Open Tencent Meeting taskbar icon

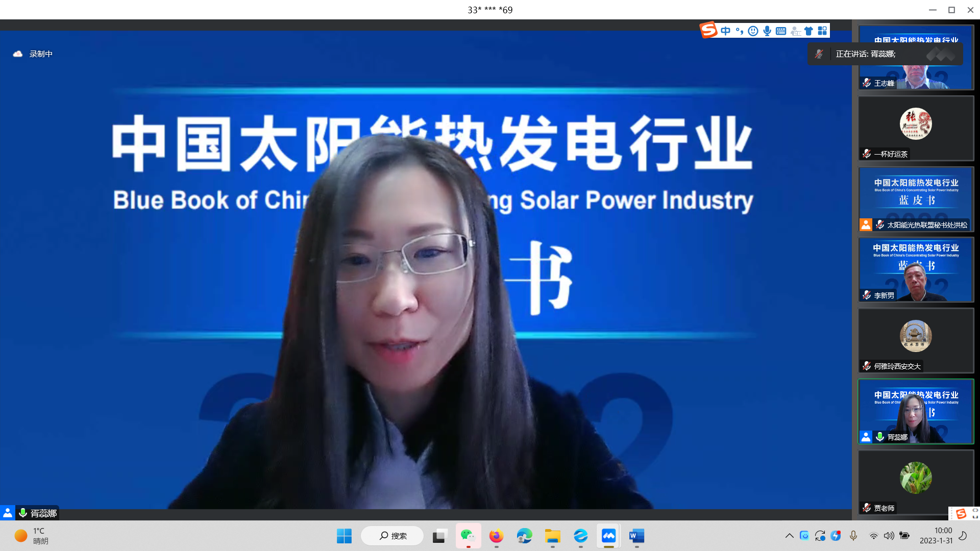(x=608, y=536)
